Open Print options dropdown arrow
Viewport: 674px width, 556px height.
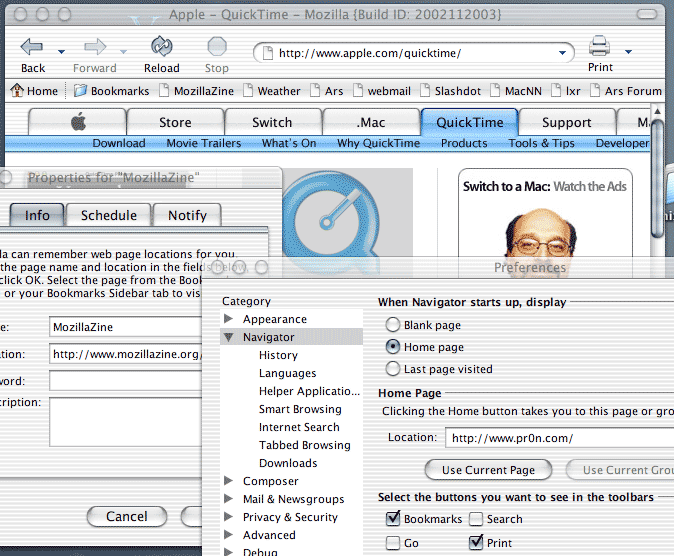(x=628, y=52)
